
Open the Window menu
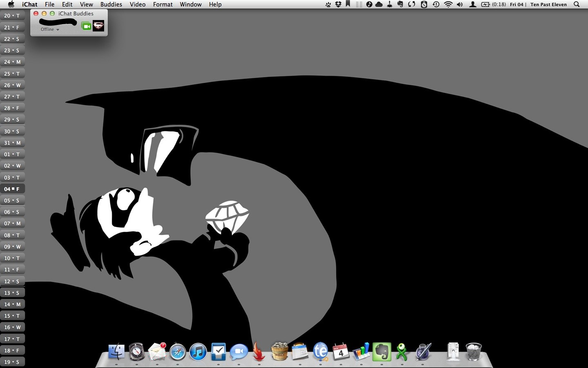pyautogui.click(x=191, y=4)
